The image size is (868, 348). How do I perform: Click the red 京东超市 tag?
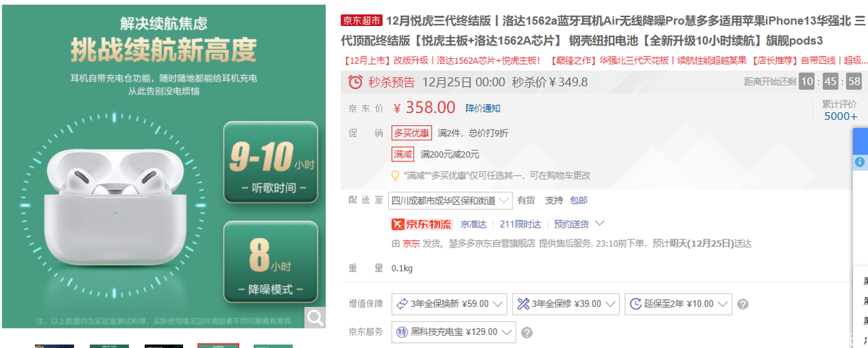click(x=361, y=21)
